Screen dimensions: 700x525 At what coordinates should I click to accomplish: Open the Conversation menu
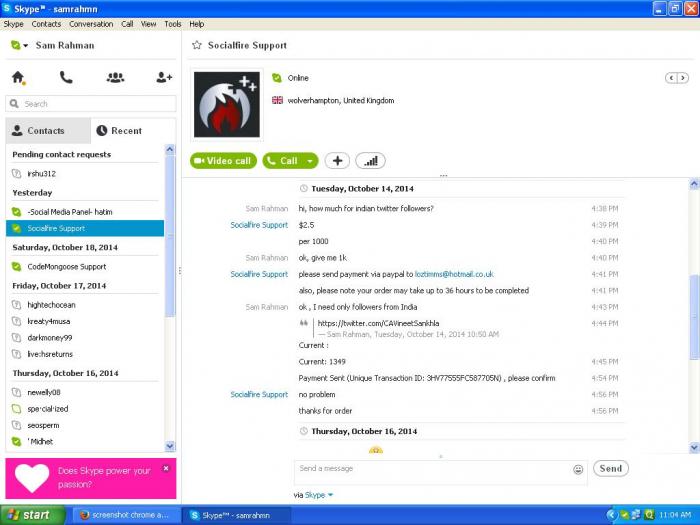click(x=91, y=24)
